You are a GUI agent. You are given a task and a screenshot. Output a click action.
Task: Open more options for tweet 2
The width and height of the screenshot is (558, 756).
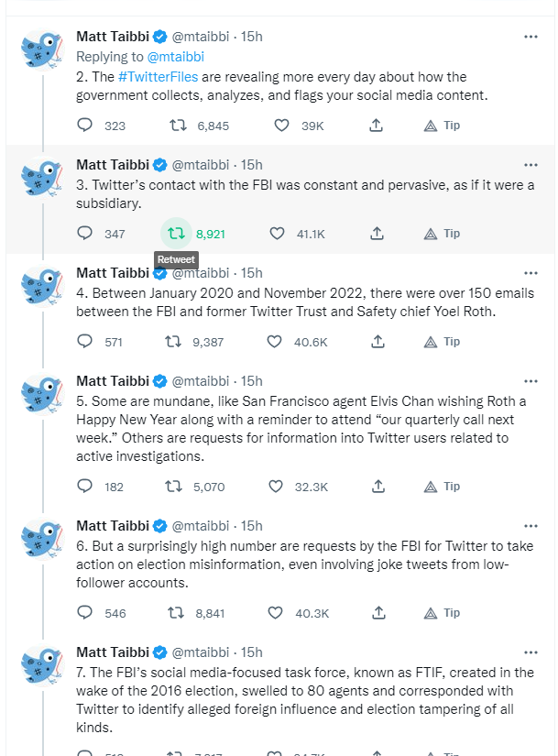click(531, 37)
